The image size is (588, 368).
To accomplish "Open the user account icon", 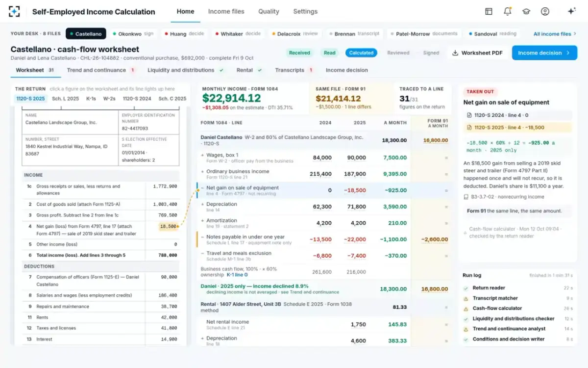I will pyautogui.click(x=545, y=11).
